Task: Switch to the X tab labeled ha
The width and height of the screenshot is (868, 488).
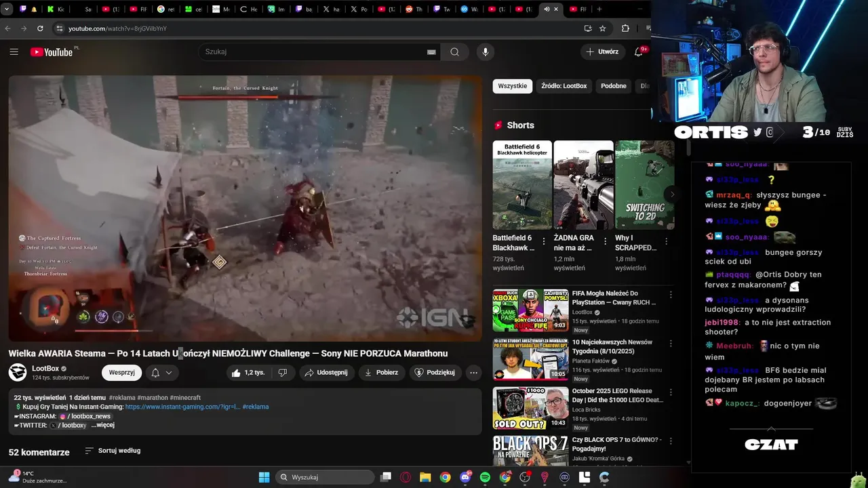Action: [x=331, y=9]
